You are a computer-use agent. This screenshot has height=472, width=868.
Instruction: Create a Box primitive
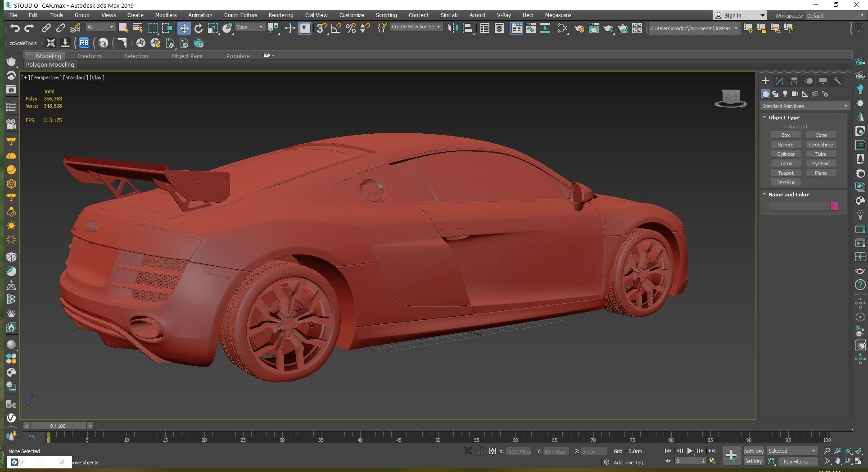coord(786,135)
